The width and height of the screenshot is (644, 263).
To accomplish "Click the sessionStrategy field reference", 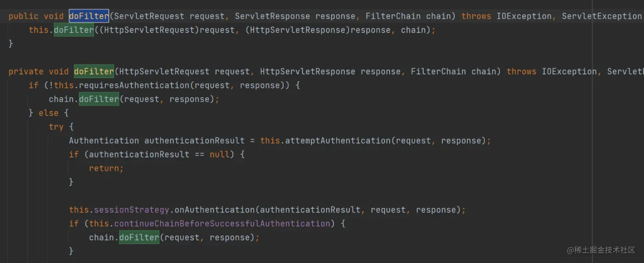I will point(132,210).
